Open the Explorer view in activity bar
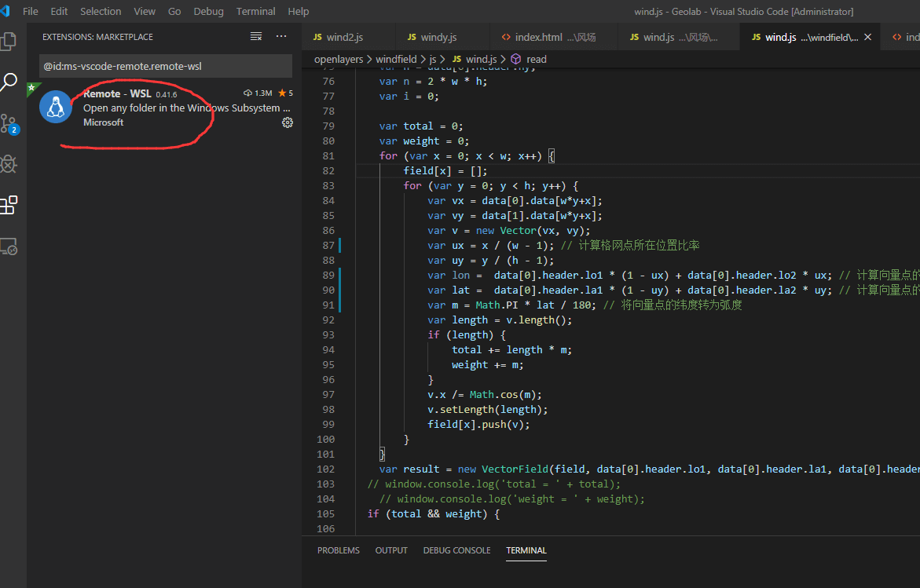 tap(9, 41)
